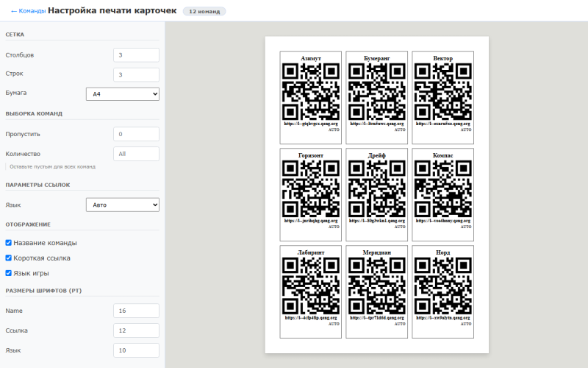Click the Норд card title
The image size is (588, 368).
click(x=443, y=252)
